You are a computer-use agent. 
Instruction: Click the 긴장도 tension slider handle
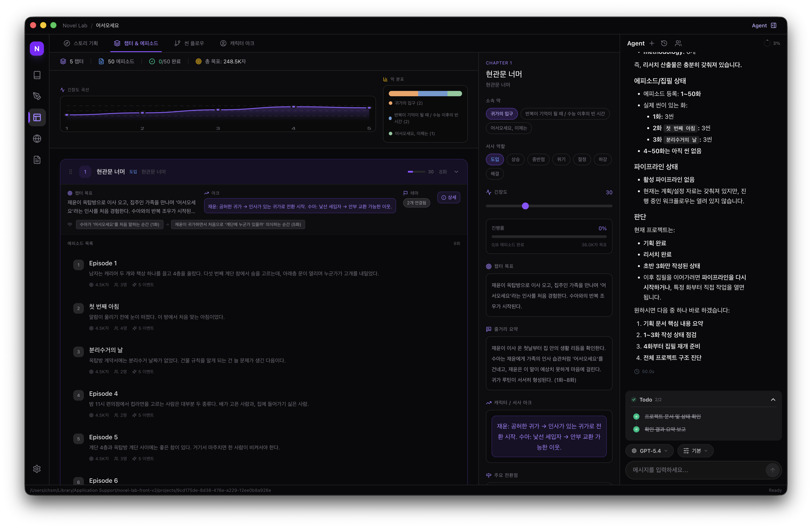[525, 206]
